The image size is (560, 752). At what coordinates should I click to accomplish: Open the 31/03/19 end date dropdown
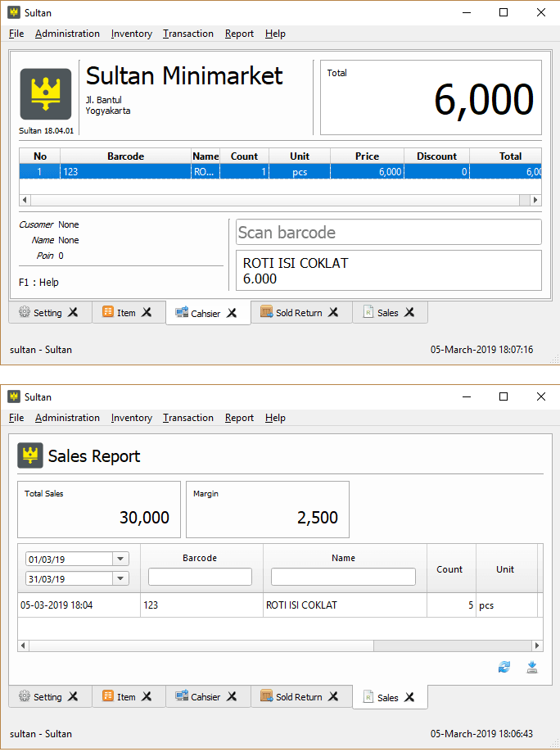[120, 578]
